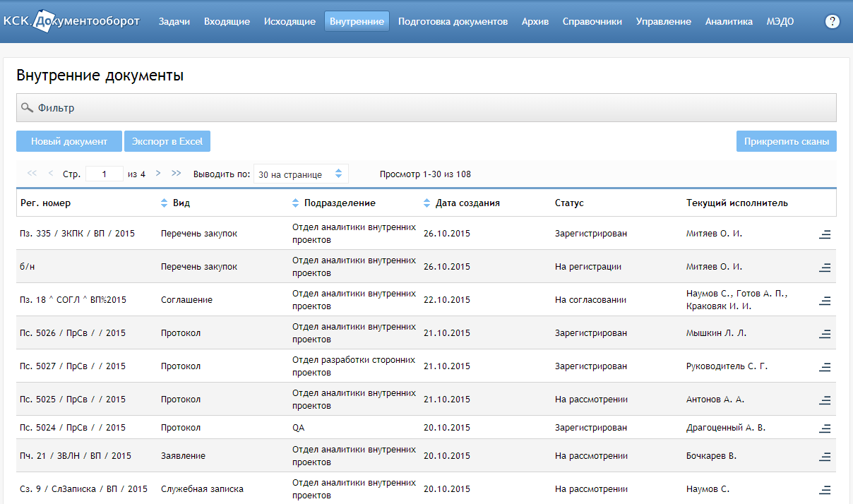853x504 pixels.
Task: Open row actions menu for Пз. 335 document
Action: tap(825, 234)
